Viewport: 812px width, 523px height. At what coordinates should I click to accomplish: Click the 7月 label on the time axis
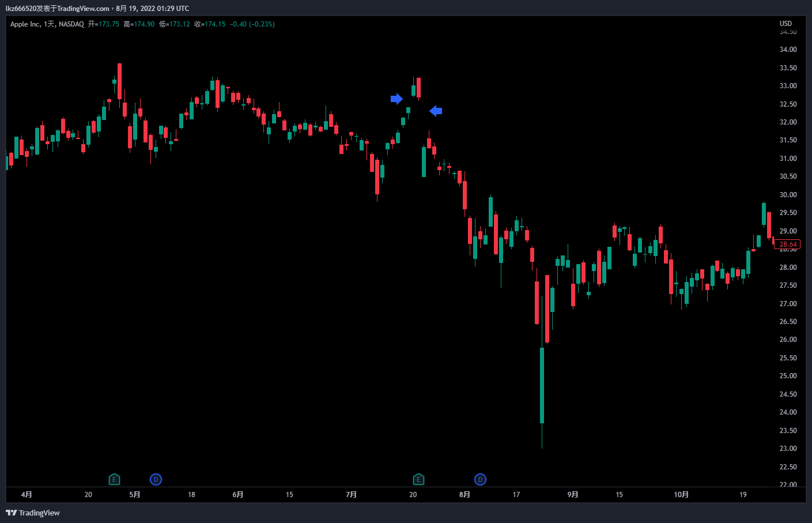click(x=351, y=494)
